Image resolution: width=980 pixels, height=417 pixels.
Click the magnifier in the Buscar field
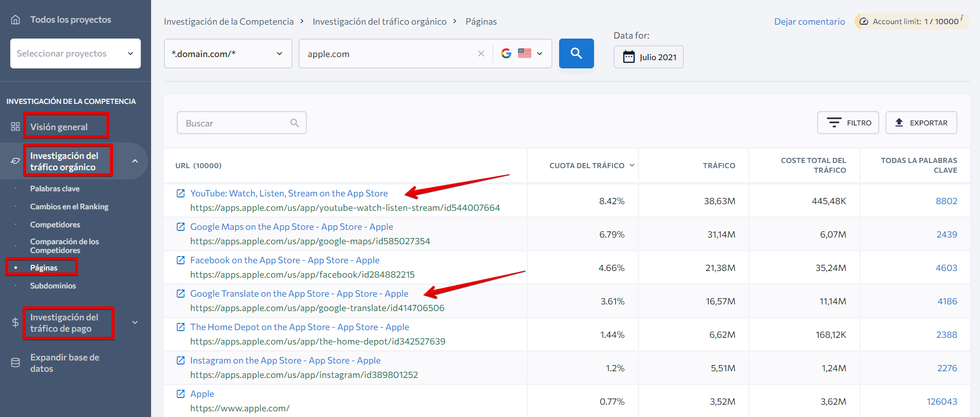coord(294,123)
